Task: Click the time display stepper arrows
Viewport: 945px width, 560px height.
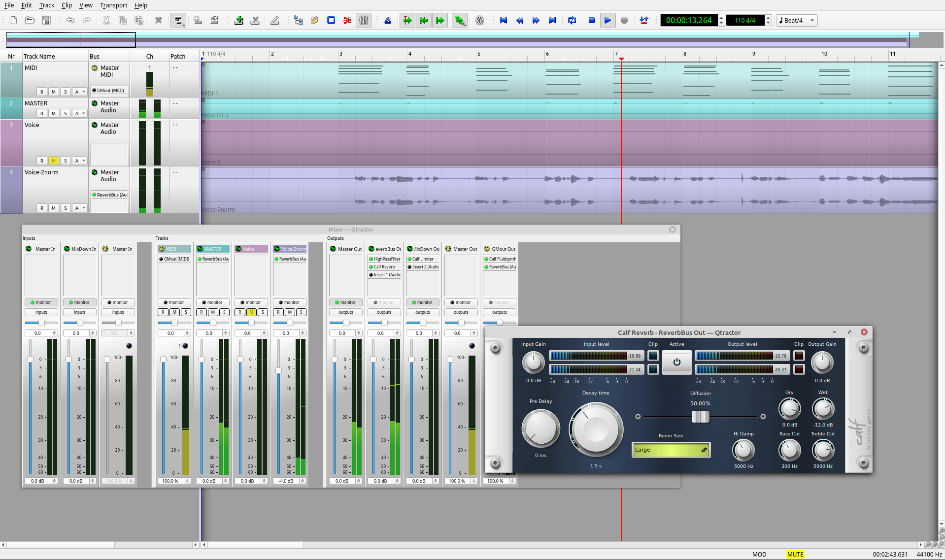Action: click(x=721, y=20)
